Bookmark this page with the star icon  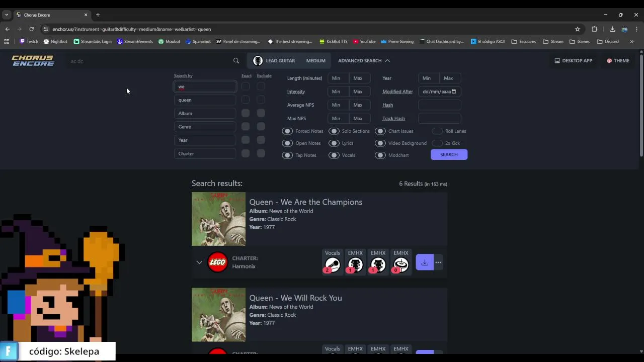(578, 29)
